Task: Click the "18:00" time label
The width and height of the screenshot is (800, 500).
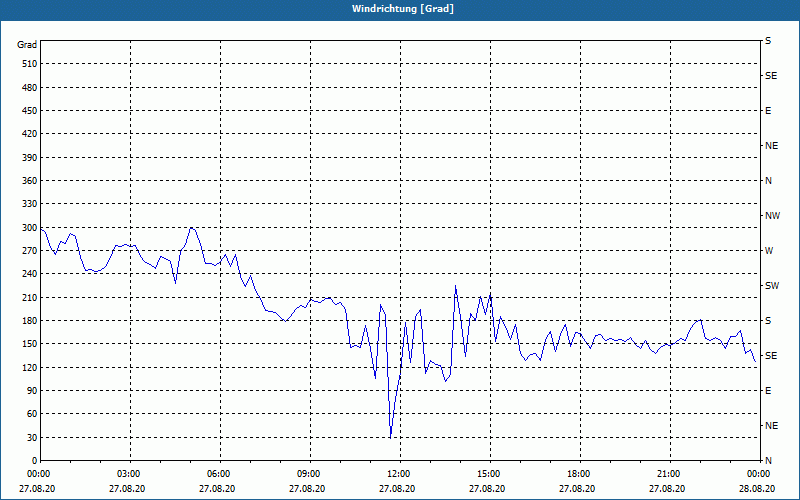Action: [578, 474]
